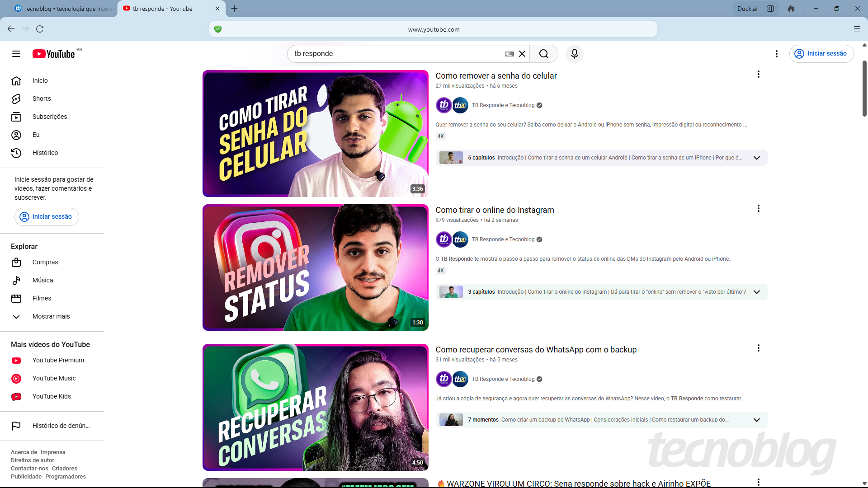The width and height of the screenshot is (868, 488).
Task: Open Filmes under Explorar
Action: click(52, 298)
